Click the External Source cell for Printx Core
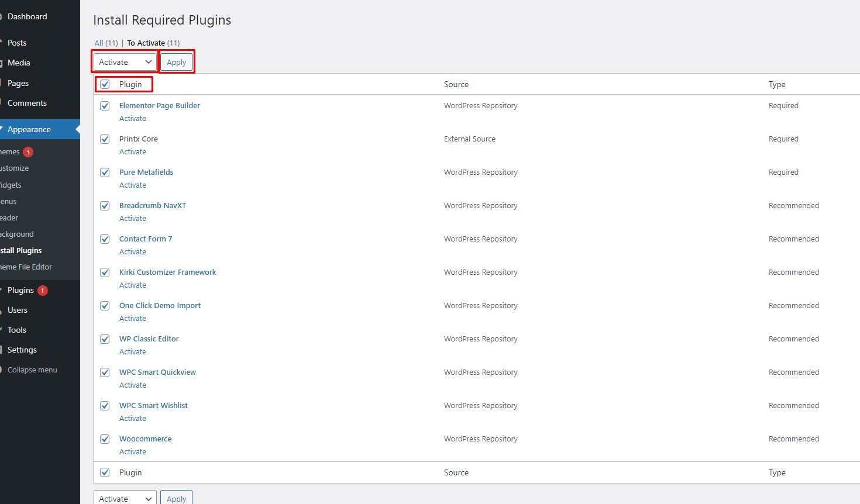860x504 pixels. pos(470,139)
